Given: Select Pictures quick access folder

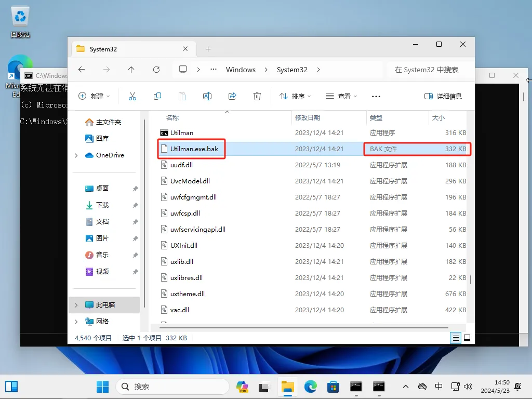Looking at the screenshot, I should coord(97,238).
